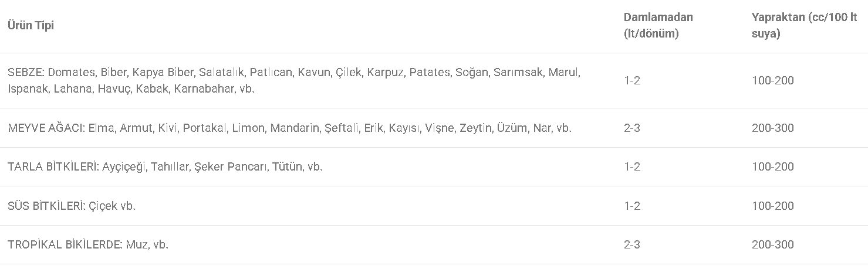The image size is (868, 269).
Task: Select the Yapraktan (cc/100 lt suya) header
Action: coord(804,25)
